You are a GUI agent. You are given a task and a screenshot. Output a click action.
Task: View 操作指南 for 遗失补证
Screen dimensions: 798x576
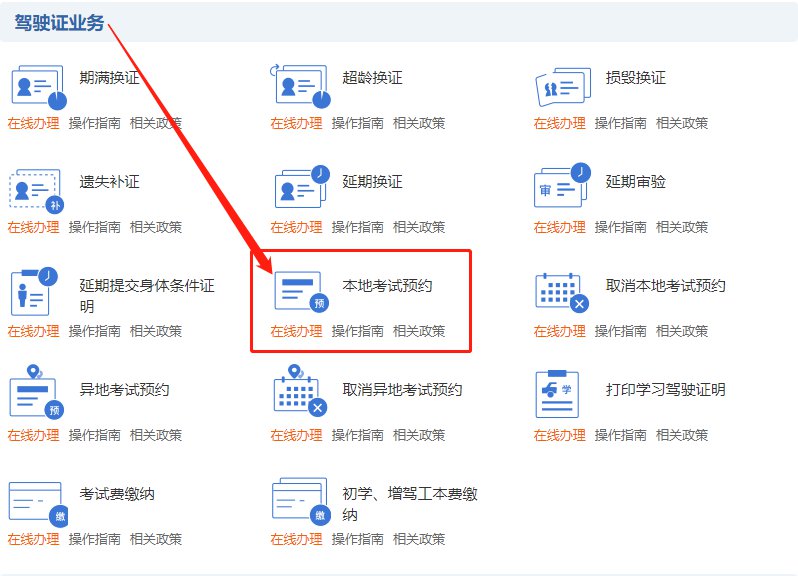point(95,227)
